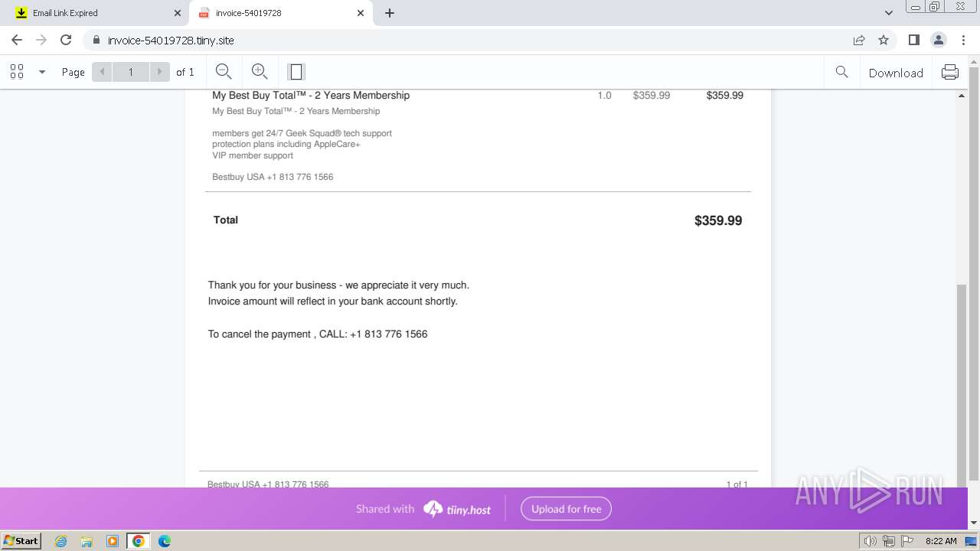The width and height of the screenshot is (980, 551).
Task: Toggle the page fit layout icon
Action: (x=296, y=72)
